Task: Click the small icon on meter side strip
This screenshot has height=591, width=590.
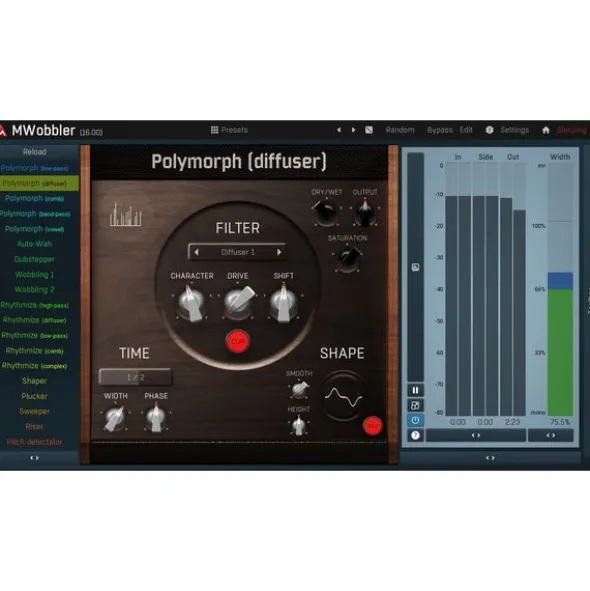Action: pyautogui.click(x=415, y=267)
